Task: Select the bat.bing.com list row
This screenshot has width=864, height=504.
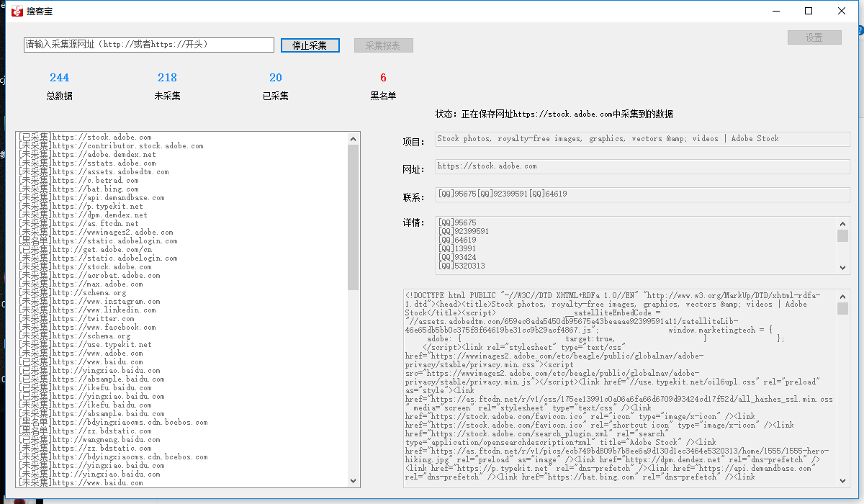Action: (183, 189)
